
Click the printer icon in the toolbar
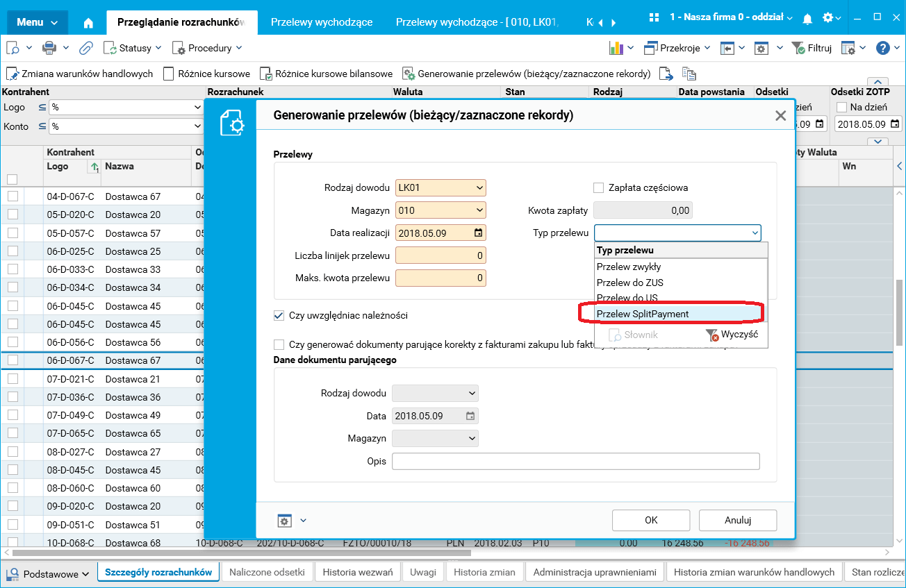tap(49, 48)
